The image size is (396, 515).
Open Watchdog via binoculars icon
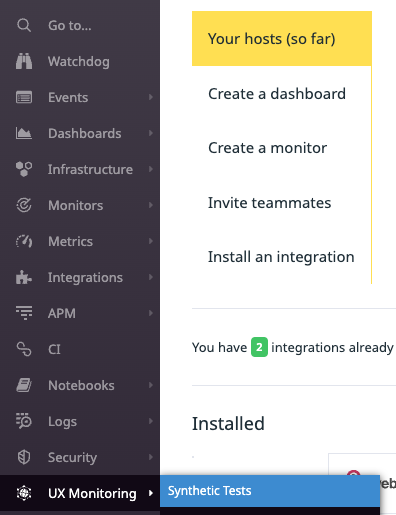coord(24,61)
